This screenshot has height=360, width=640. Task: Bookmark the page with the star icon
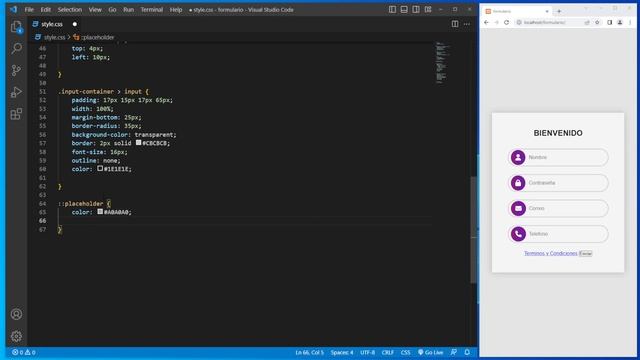point(597,22)
